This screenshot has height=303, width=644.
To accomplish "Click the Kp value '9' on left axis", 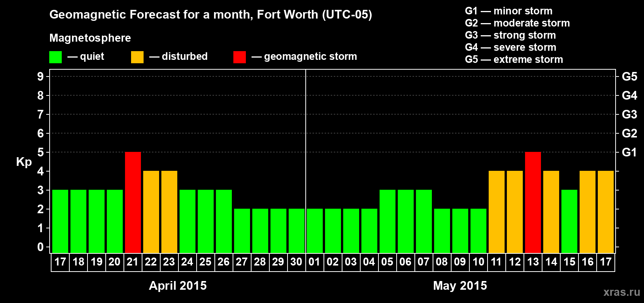I will pos(41,77).
